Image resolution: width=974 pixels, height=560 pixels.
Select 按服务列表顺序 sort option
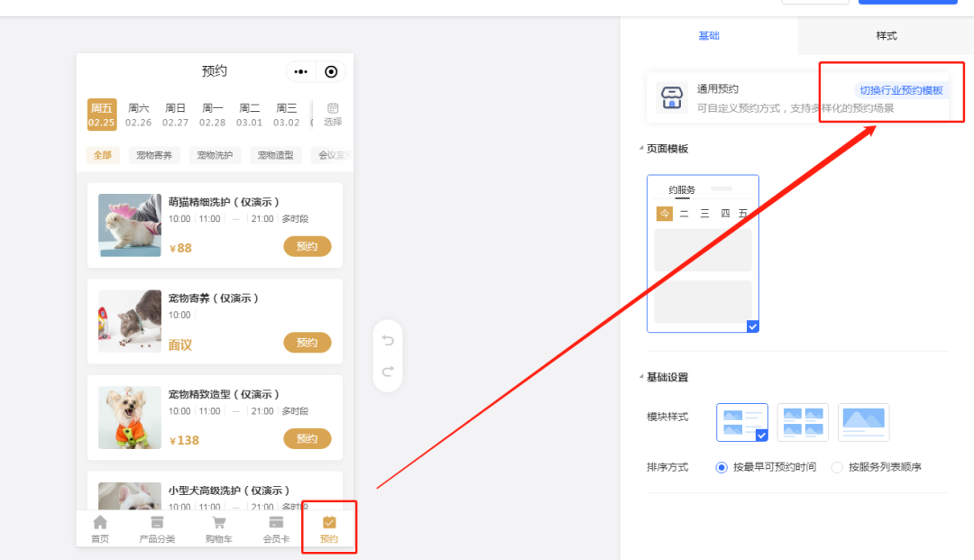pyautogui.click(x=837, y=467)
